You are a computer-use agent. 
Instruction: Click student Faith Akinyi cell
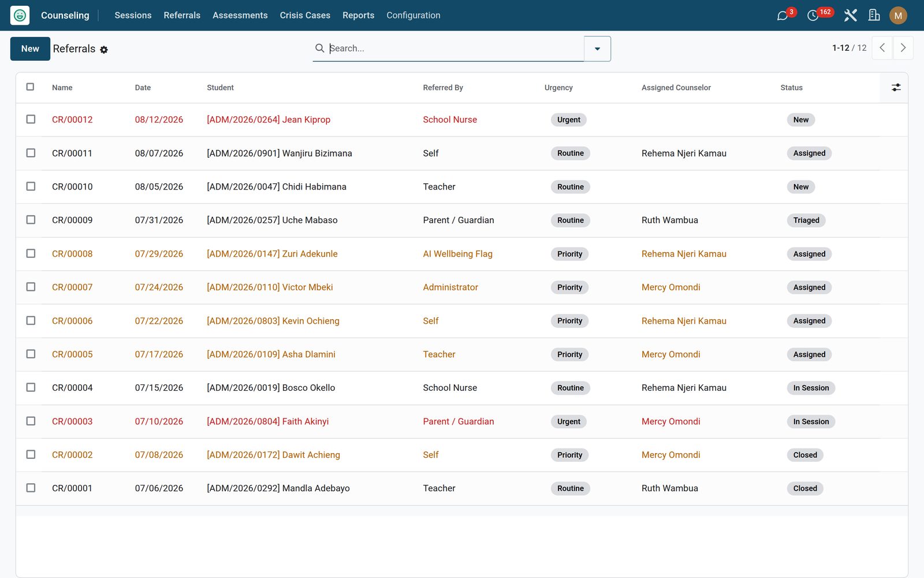coord(268,421)
